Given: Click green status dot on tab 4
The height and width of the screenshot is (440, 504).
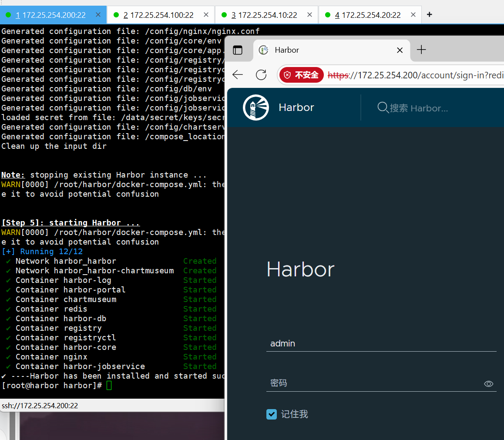Looking at the screenshot, I should (328, 15).
